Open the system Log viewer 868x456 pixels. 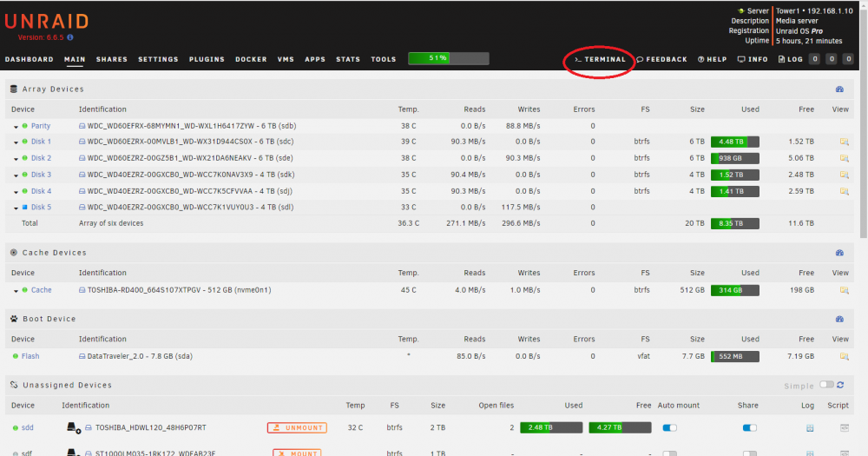point(791,59)
